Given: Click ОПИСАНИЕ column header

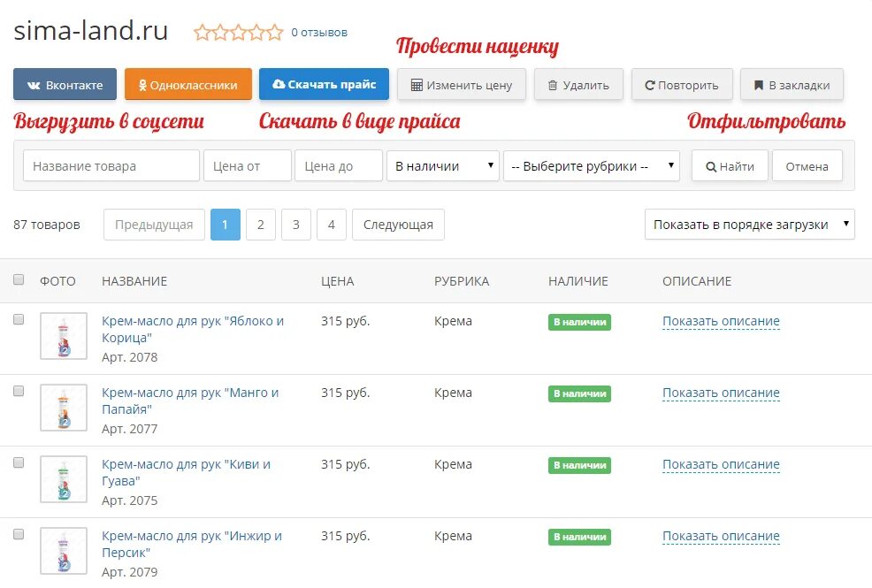Looking at the screenshot, I should (697, 281).
